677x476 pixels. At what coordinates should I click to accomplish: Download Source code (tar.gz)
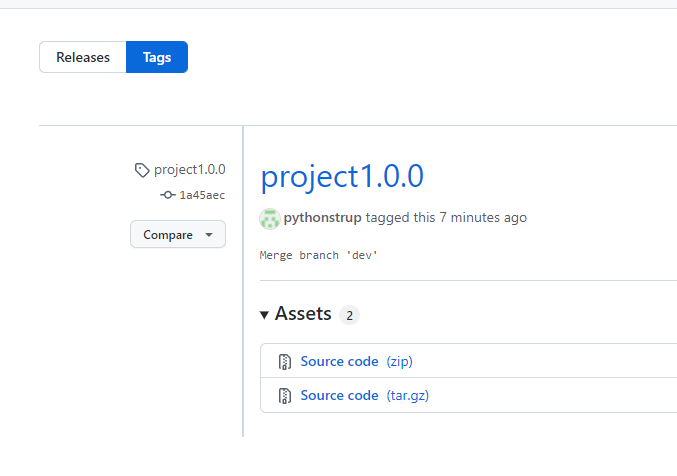coord(364,395)
